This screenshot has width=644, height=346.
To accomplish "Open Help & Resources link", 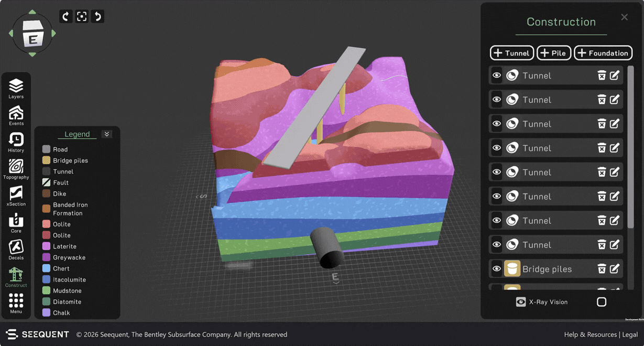I will 591,334.
